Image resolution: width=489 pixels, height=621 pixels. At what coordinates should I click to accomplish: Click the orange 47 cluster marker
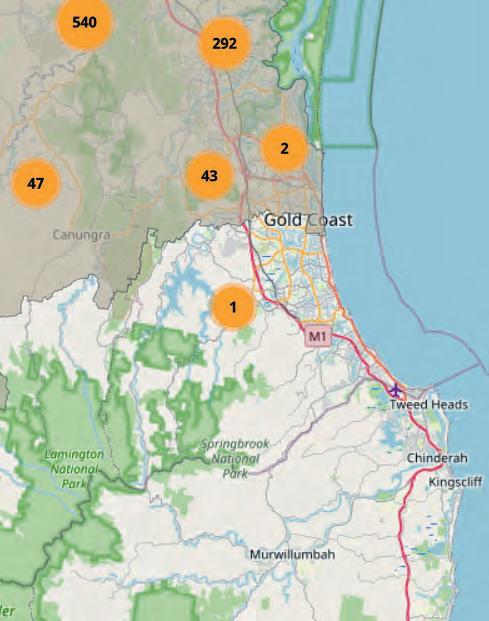pyautogui.click(x=36, y=183)
